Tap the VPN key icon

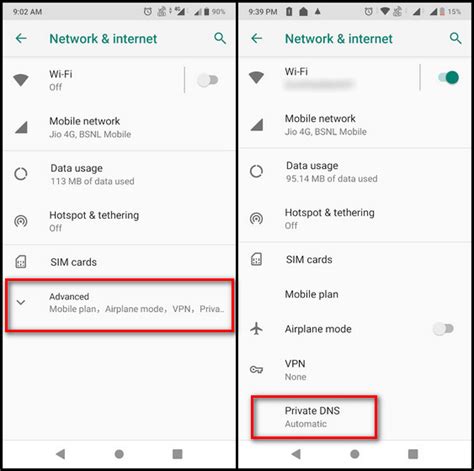[256, 369]
